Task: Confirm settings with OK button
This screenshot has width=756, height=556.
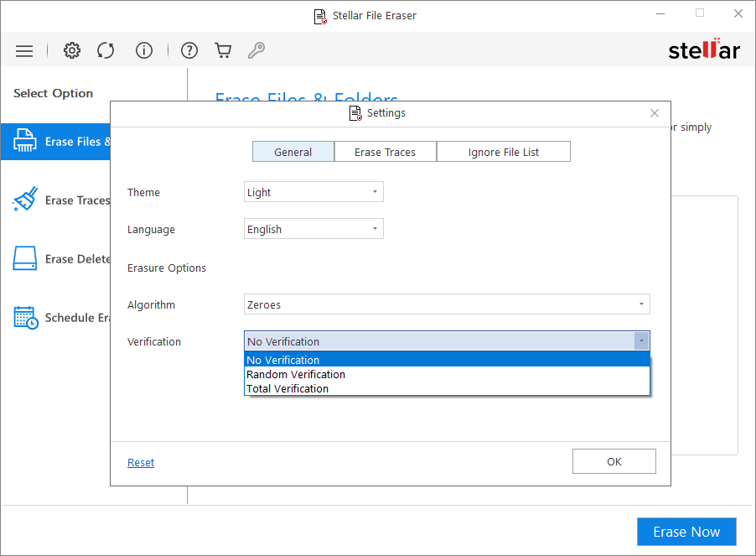Action: 614,461
